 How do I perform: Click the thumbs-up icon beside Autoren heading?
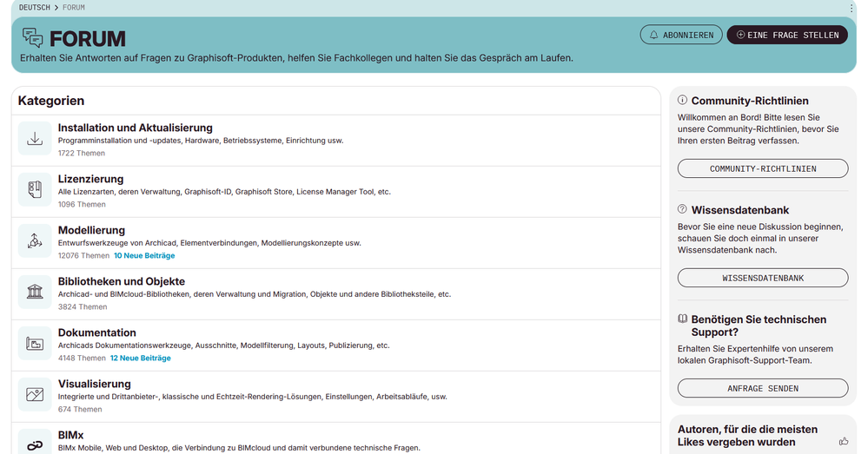coord(844,441)
